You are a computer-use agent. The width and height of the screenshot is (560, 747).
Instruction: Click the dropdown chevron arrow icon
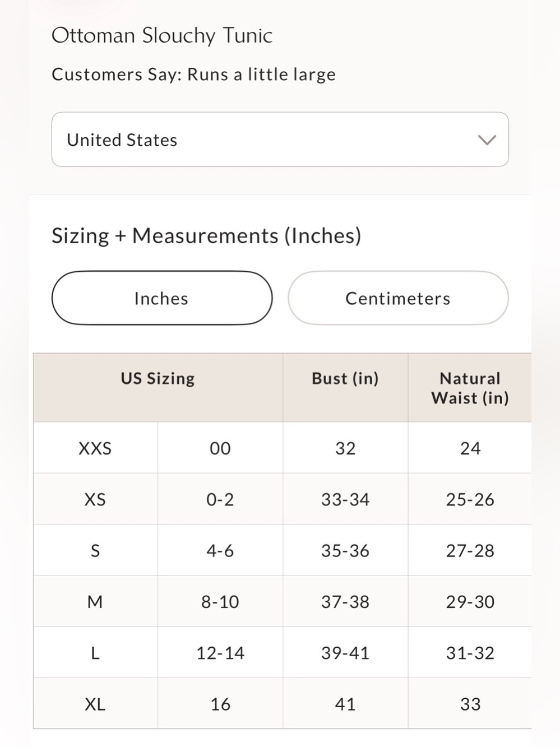point(487,140)
